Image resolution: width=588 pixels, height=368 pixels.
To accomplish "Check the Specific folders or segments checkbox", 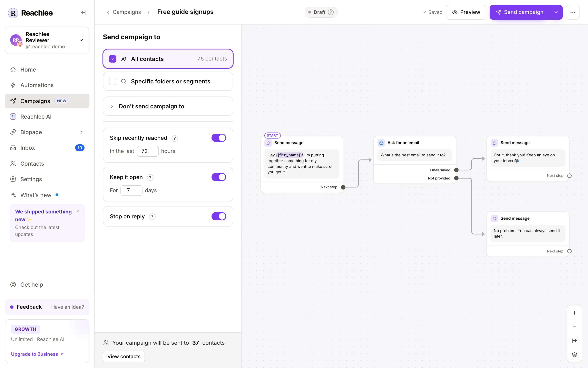I will [x=113, y=81].
